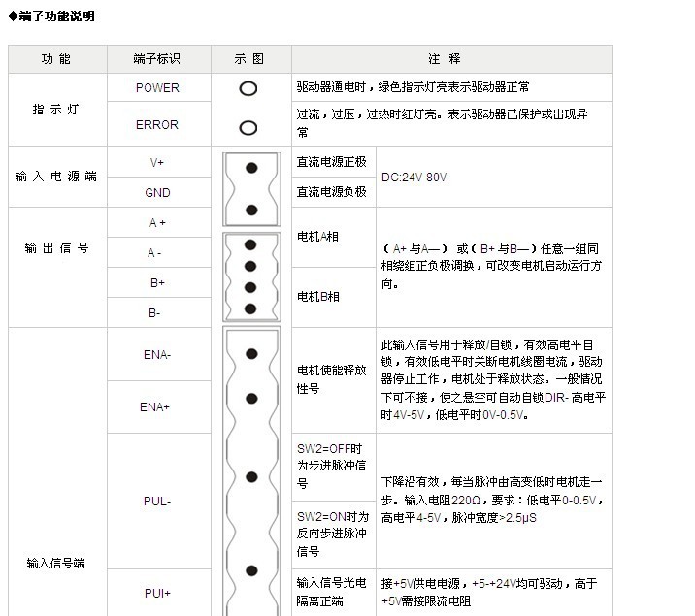Click the 电机使能释放性号 cell

pos(333,379)
